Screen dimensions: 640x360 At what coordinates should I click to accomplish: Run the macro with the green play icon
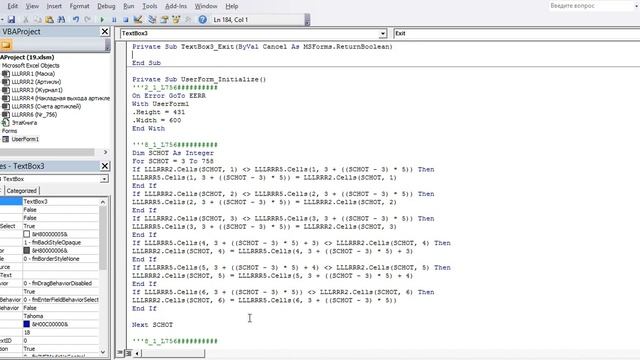(x=102, y=20)
